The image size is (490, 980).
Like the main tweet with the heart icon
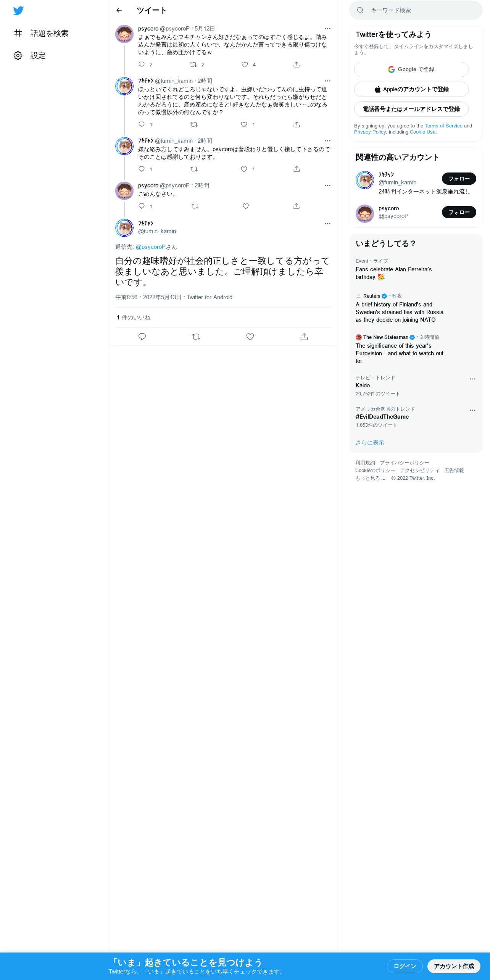[x=250, y=337]
